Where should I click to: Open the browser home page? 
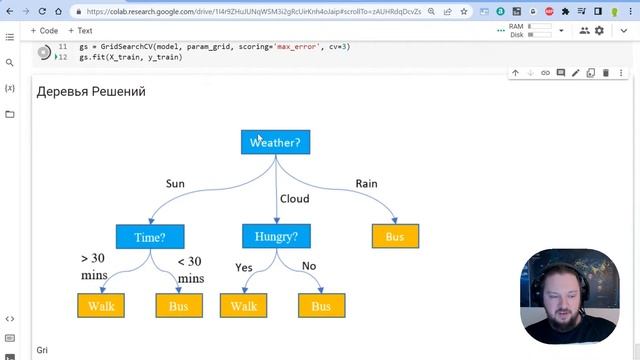58,11
